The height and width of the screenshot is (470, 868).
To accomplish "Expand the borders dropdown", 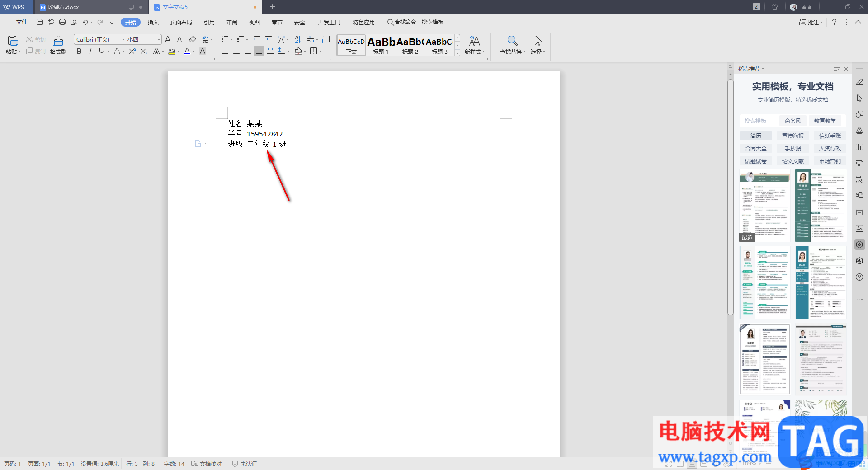I will click(320, 52).
